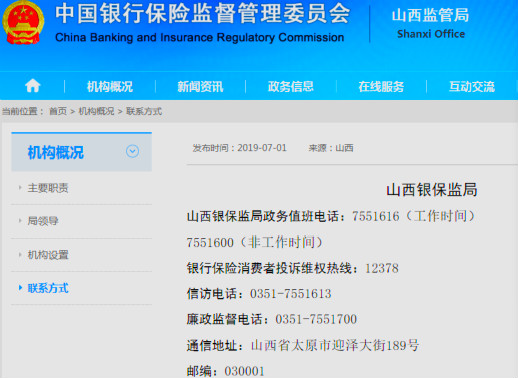The height and width of the screenshot is (378, 518).
Task: Click the 廉政监督电话 number 0351-7551700
Action: pos(316,319)
